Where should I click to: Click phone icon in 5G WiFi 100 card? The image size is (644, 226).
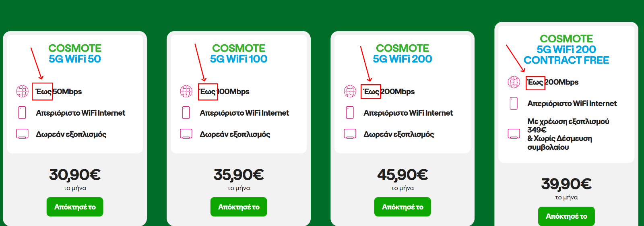click(x=186, y=112)
